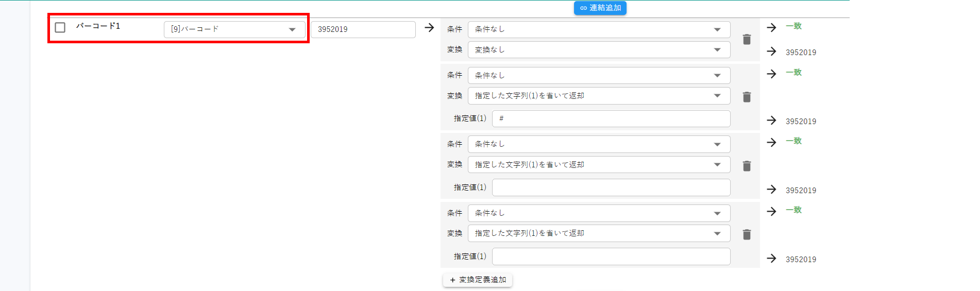Tick the バーコード1 checkbox
Screen dimensions: 980x291
[60, 27]
